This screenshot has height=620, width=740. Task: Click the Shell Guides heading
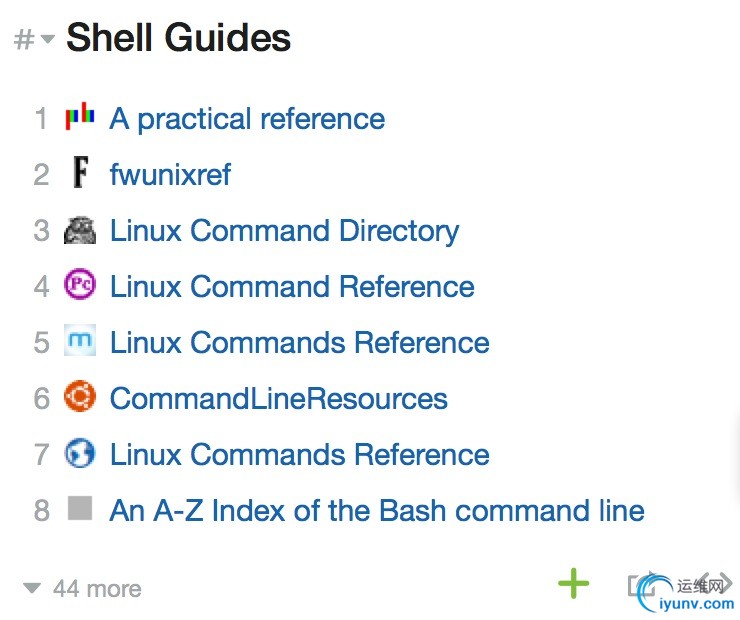178,39
